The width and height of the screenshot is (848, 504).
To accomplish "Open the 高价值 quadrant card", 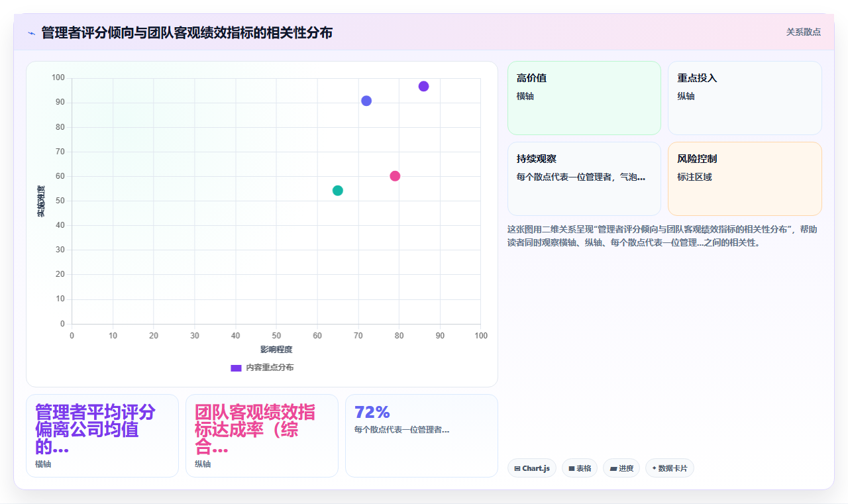I will [x=584, y=98].
